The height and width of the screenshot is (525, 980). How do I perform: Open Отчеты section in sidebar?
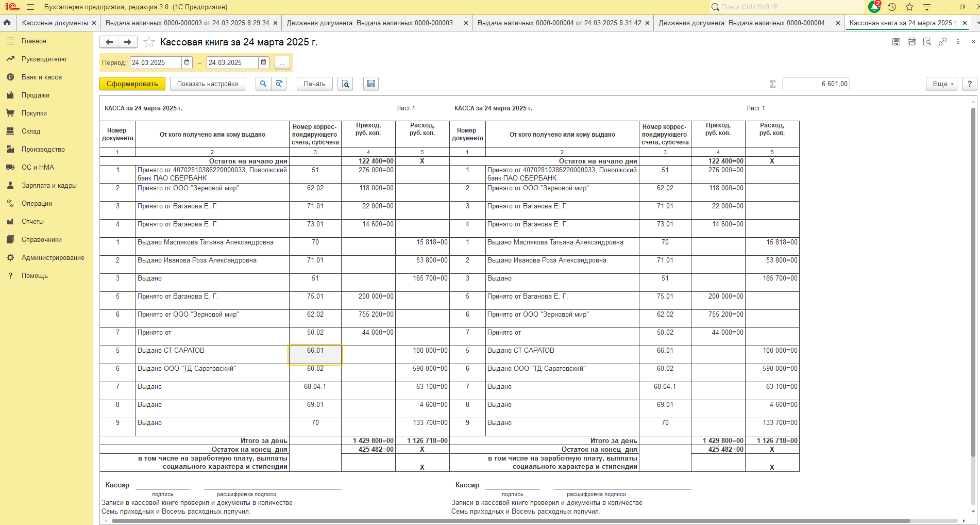click(x=32, y=221)
